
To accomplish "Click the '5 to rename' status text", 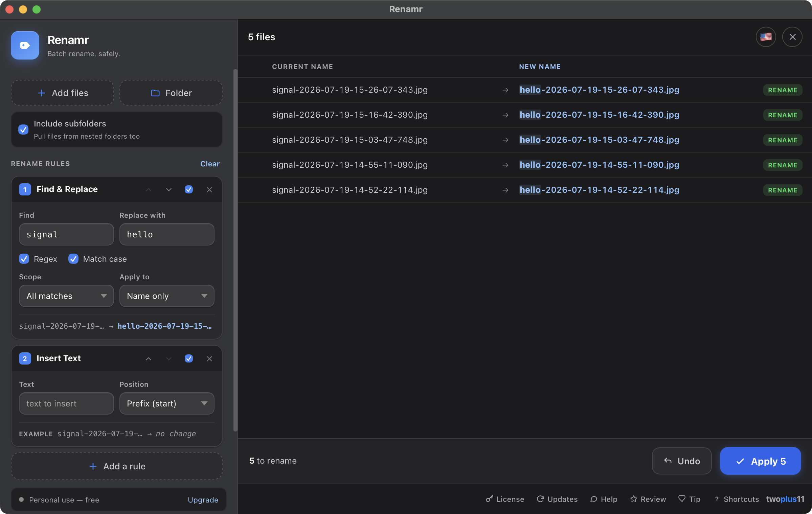I will pyautogui.click(x=273, y=461).
